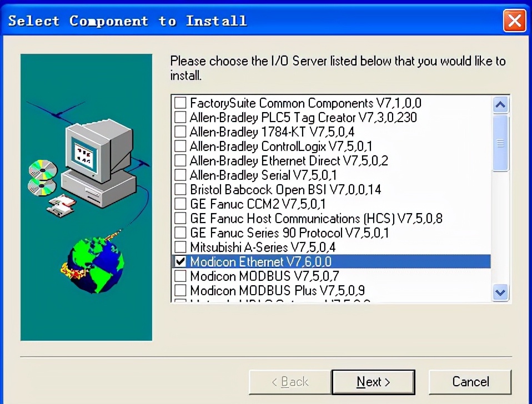The height and width of the screenshot is (404, 532).
Task: Uncheck Modicon Ethernet V7,6,0,0
Action: [180, 261]
